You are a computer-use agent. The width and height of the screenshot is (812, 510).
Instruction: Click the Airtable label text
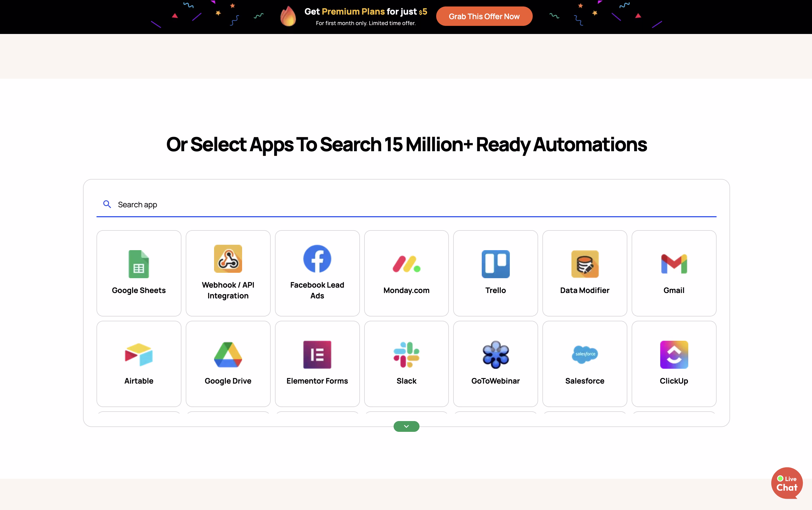point(139,381)
